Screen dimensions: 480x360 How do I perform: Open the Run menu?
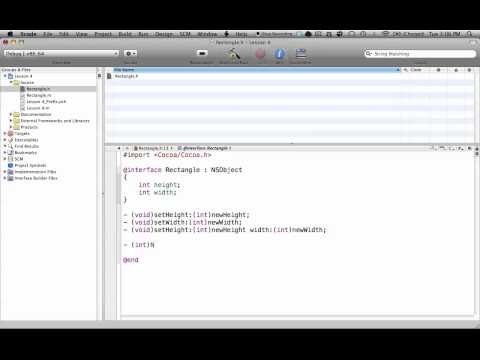pos(143,34)
